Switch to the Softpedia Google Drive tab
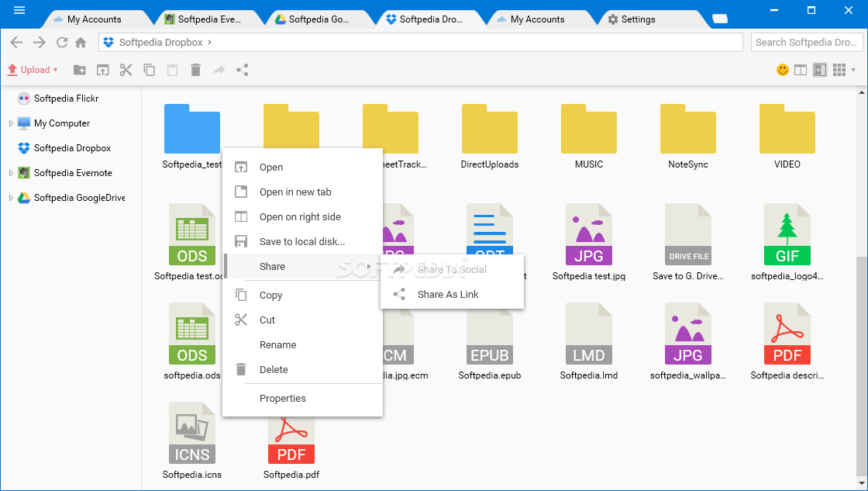 click(x=319, y=19)
